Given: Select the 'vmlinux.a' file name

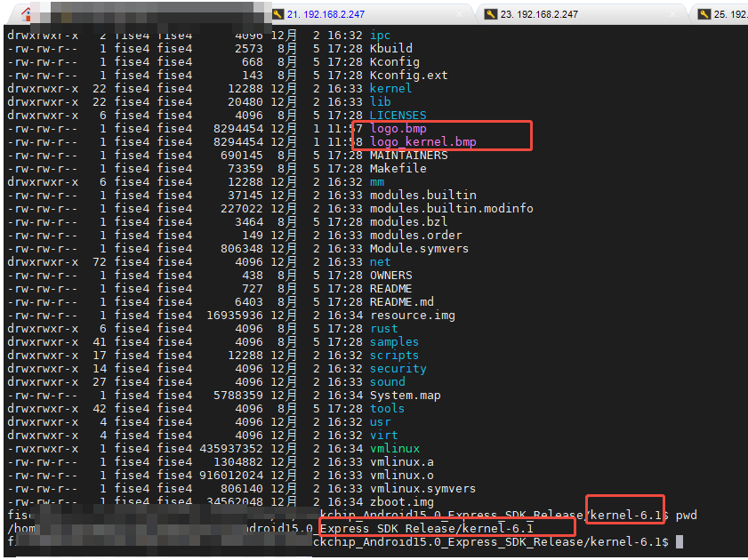Looking at the screenshot, I should (x=402, y=462).
